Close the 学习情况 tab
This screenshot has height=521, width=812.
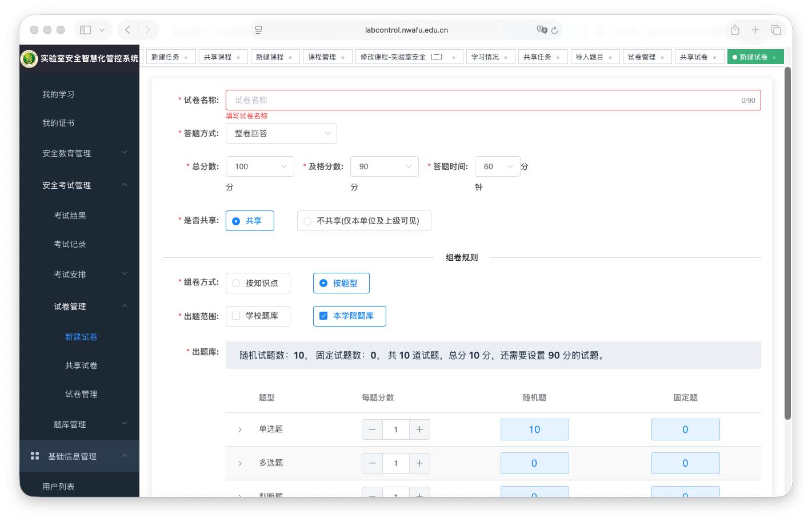point(506,58)
